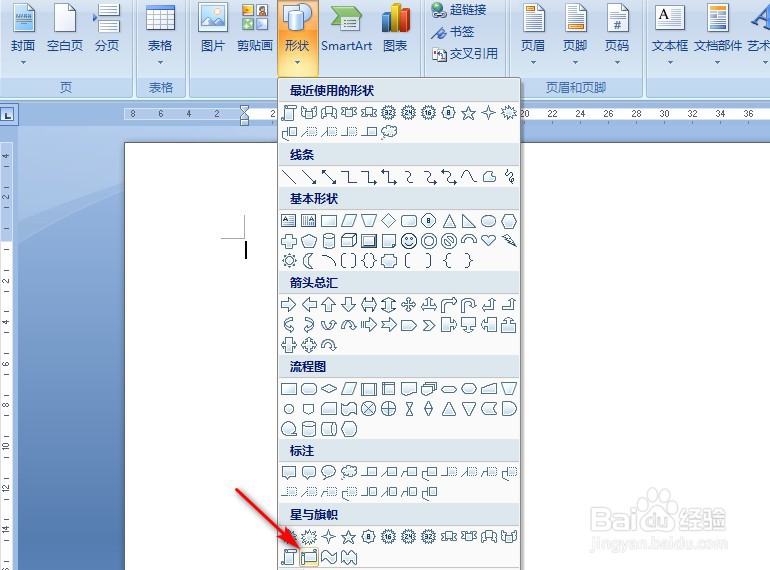Select the oval basic shape
Viewport: 770px width, 570px height.
(x=489, y=221)
